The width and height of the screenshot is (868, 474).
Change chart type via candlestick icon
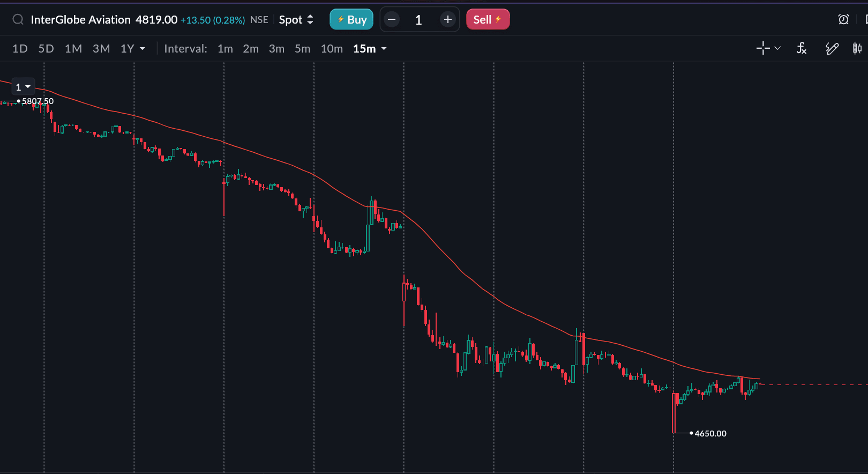857,48
